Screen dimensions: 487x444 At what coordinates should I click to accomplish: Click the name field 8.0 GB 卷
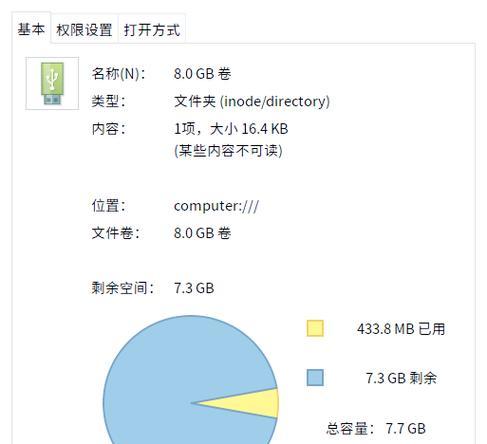click(x=202, y=74)
